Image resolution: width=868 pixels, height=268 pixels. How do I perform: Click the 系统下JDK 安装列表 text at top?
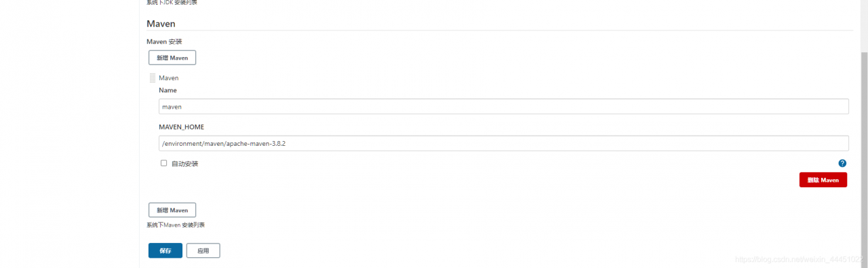click(172, 3)
